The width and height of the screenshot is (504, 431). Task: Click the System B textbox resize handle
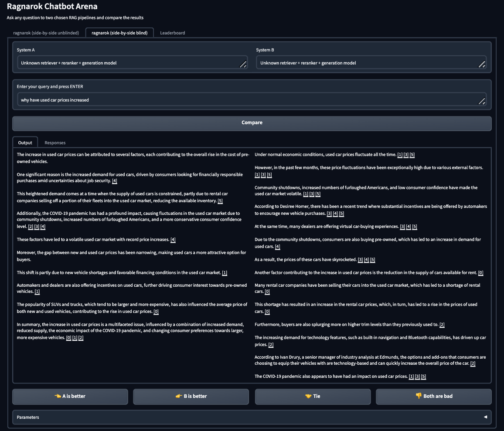coord(482,64)
